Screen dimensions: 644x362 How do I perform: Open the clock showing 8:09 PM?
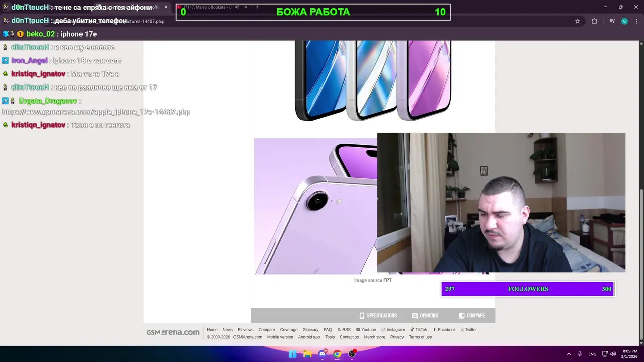click(630, 354)
